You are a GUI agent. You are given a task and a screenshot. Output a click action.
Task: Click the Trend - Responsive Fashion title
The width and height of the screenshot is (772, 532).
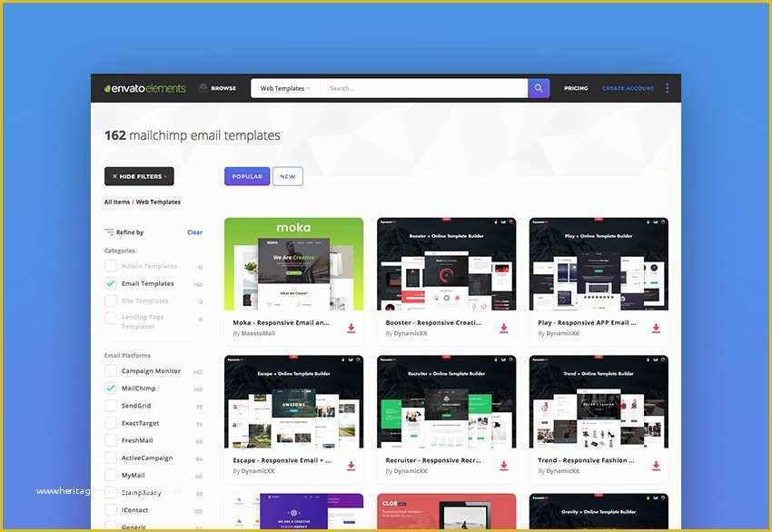click(x=586, y=460)
